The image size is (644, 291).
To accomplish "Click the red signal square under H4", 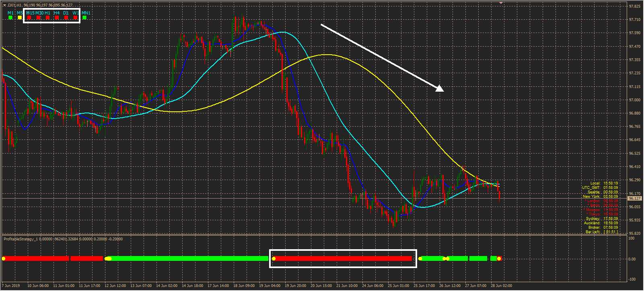I will pyautogui.click(x=57, y=18).
